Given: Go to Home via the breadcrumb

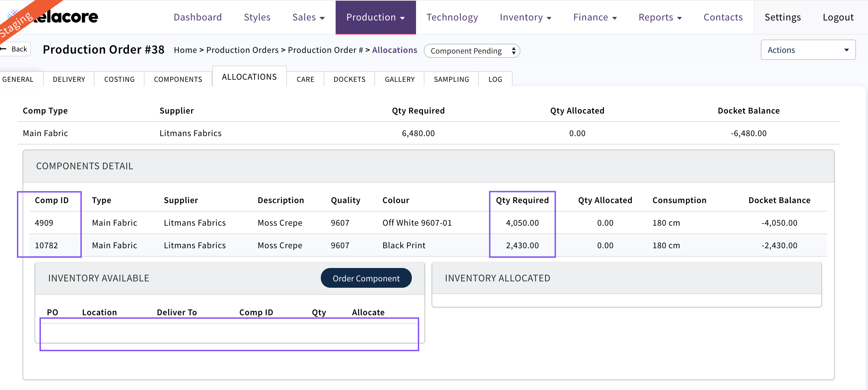Looking at the screenshot, I should pos(185,50).
